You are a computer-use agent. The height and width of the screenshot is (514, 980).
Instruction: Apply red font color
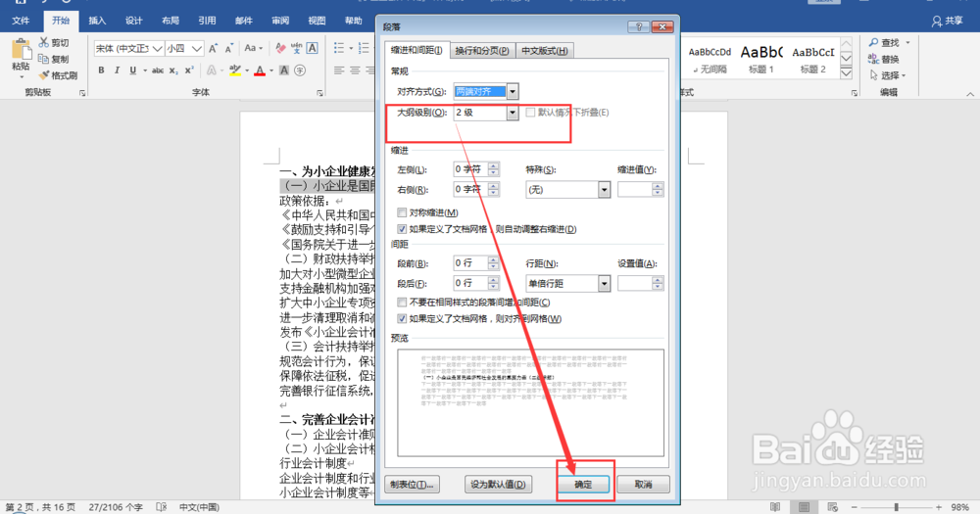(x=260, y=70)
